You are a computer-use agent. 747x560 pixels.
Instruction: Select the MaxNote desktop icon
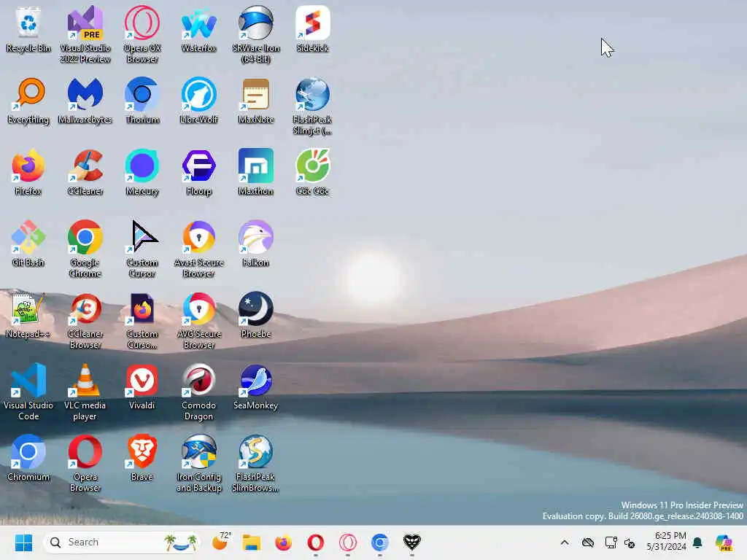click(x=256, y=101)
